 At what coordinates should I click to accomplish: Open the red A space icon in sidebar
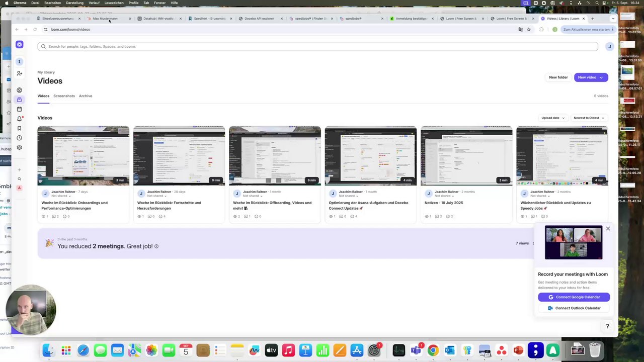tap(19, 188)
